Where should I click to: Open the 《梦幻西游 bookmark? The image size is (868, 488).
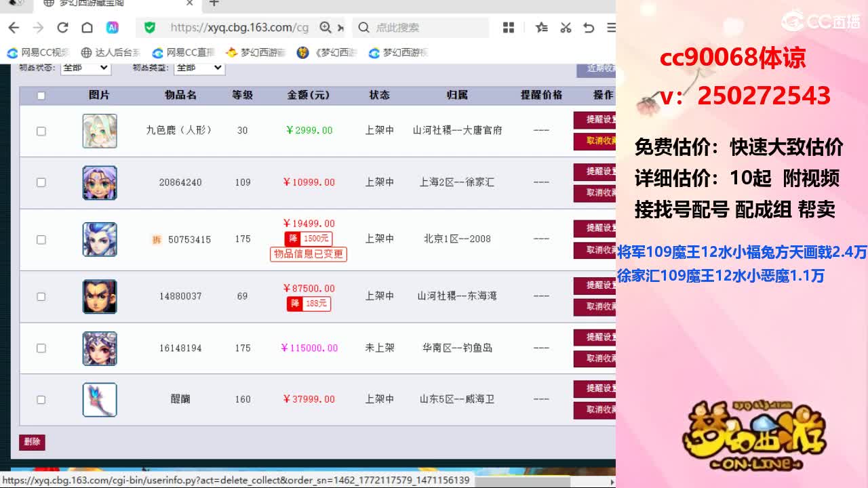327,53
